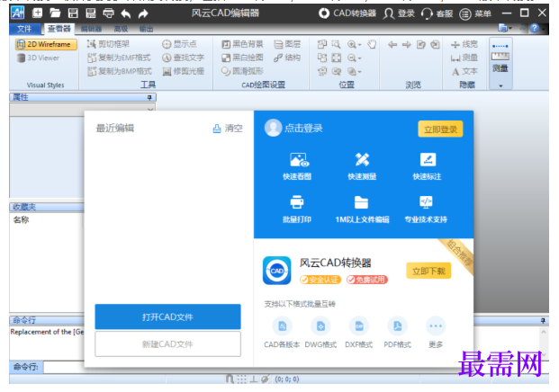The image size is (559, 392).
Task: Click the DWG格式 icon
Action: [x=320, y=325]
